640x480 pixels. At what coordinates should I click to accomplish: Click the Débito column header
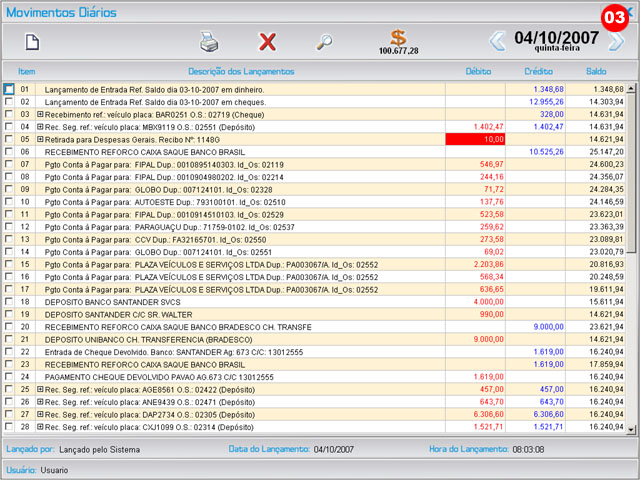coord(478,72)
